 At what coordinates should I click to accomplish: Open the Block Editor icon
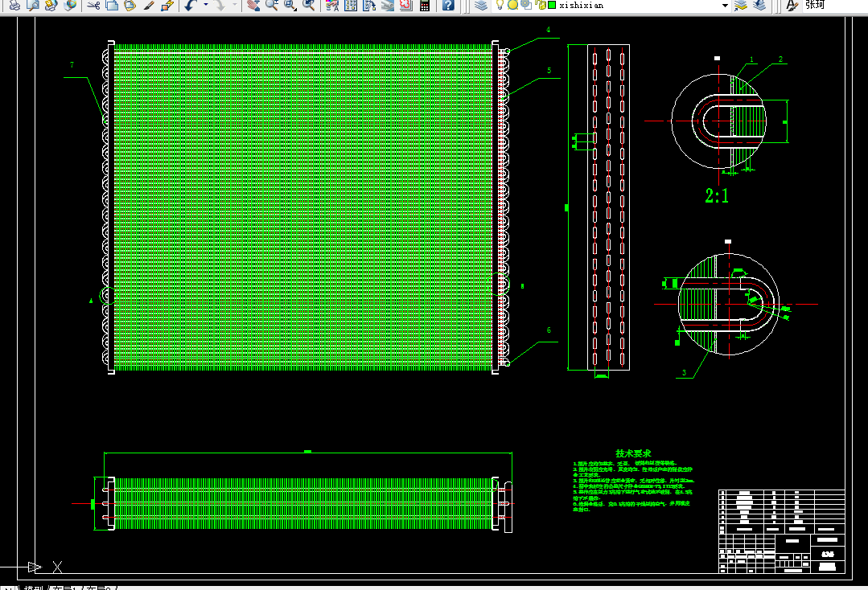pos(167,5)
